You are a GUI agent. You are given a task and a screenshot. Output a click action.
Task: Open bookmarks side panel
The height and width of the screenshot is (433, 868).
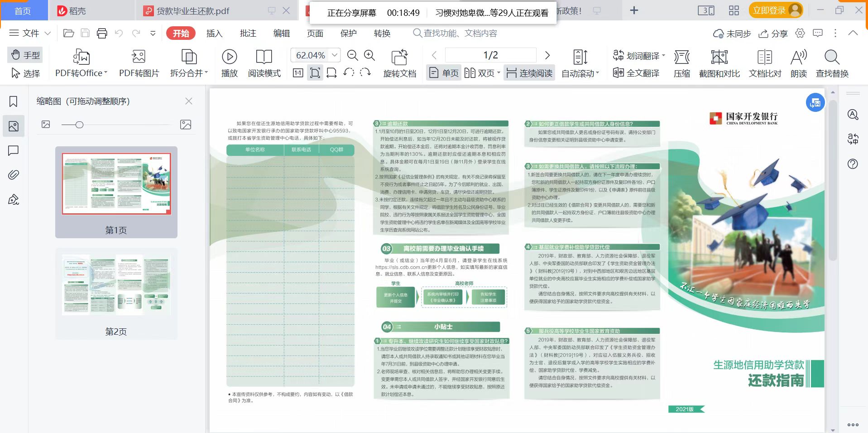[x=14, y=101]
